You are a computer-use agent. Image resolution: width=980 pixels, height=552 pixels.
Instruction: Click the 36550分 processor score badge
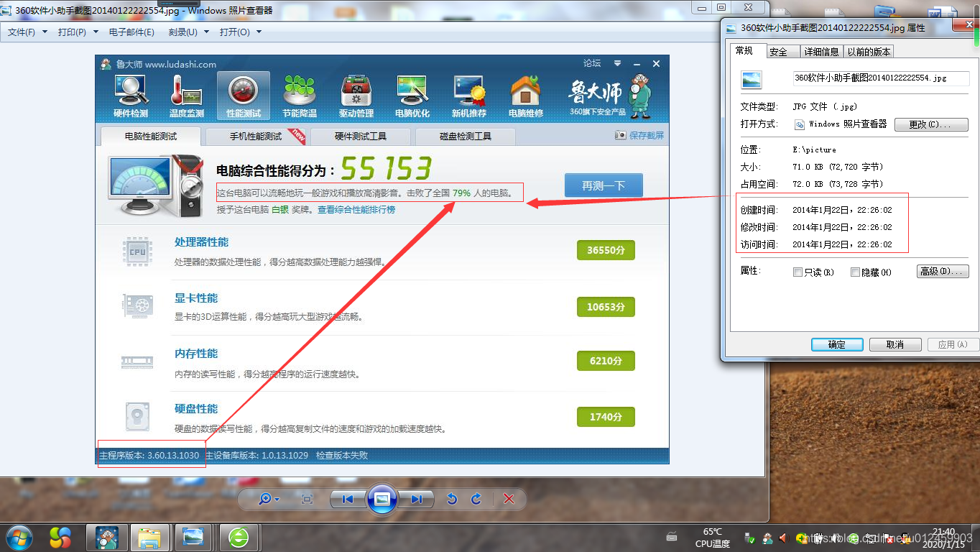point(606,250)
